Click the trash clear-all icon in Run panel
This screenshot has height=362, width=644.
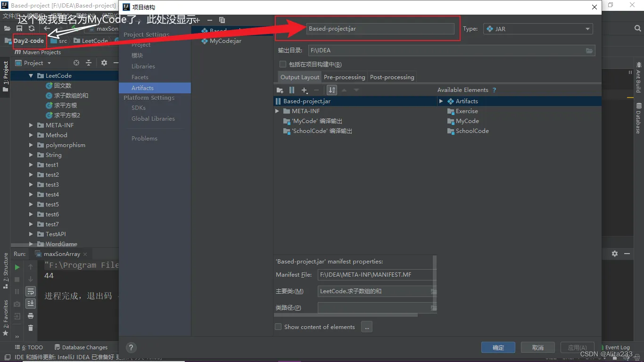(31, 328)
